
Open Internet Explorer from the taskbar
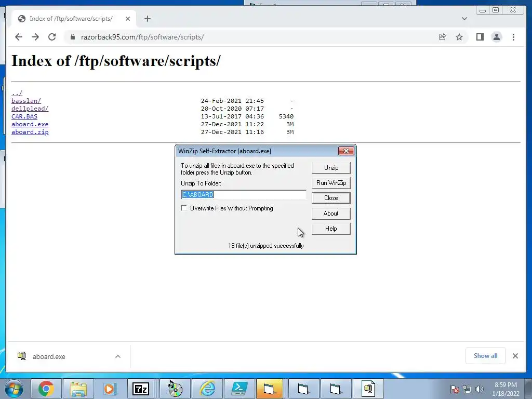pos(207,389)
